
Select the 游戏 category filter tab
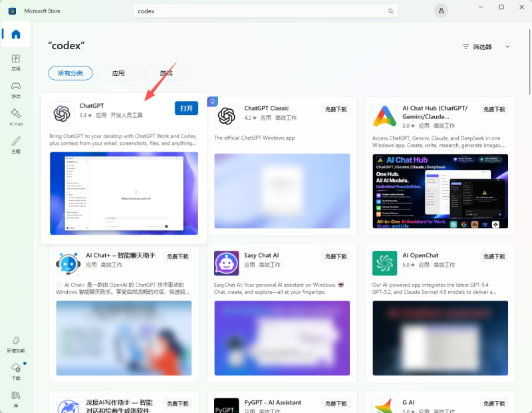point(166,73)
